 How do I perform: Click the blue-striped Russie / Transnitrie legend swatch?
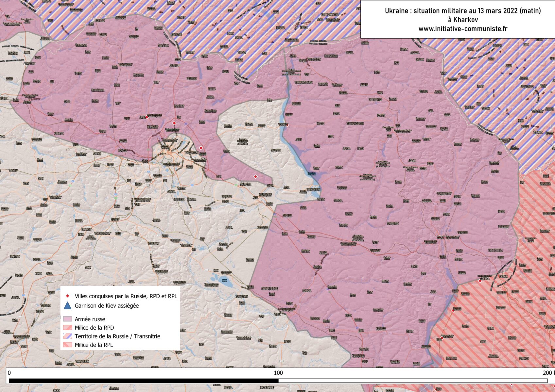tap(67, 336)
